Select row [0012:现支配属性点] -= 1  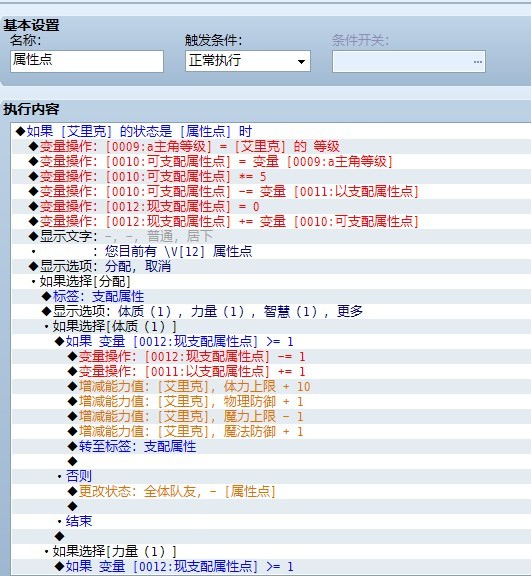point(271,356)
